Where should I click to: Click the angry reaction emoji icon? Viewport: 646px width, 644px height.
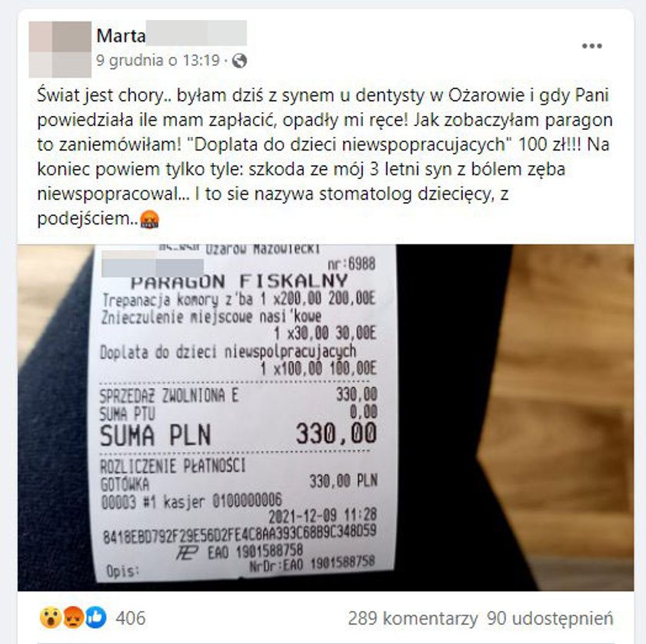tap(73, 618)
